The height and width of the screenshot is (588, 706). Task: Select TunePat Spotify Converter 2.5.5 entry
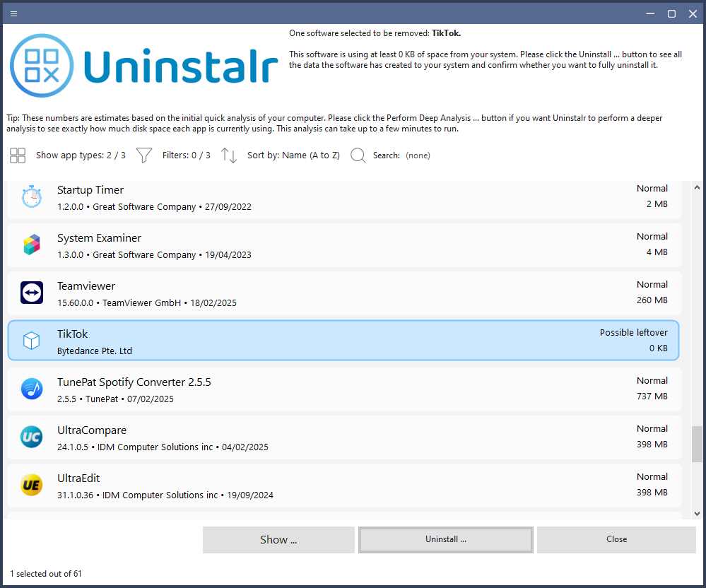coord(344,389)
